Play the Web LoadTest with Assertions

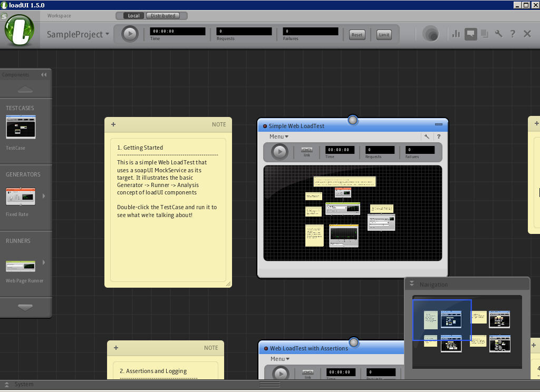click(281, 374)
